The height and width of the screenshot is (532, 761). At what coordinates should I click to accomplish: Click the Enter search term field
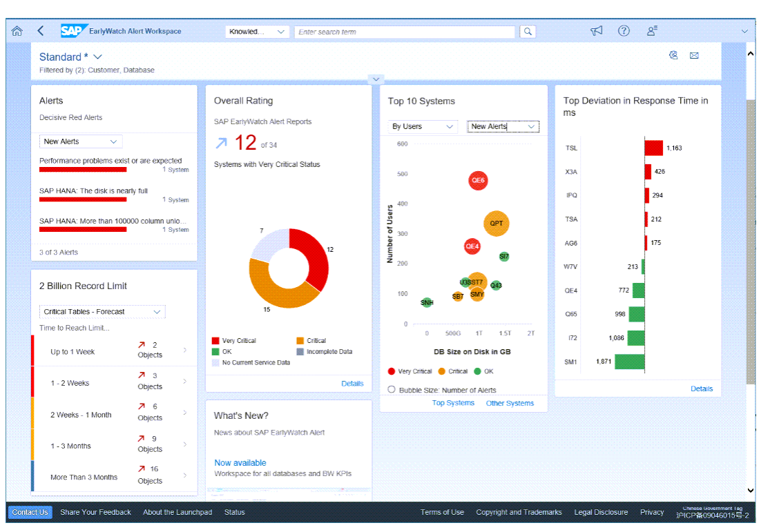pyautogui.click(x=405, y=32)
